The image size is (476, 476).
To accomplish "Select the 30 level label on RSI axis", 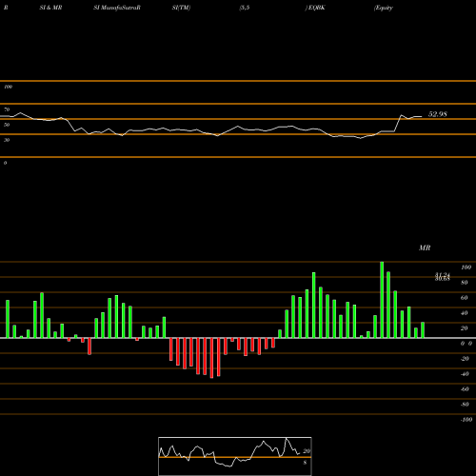I will pyautogui.click(x=7, y=140).
